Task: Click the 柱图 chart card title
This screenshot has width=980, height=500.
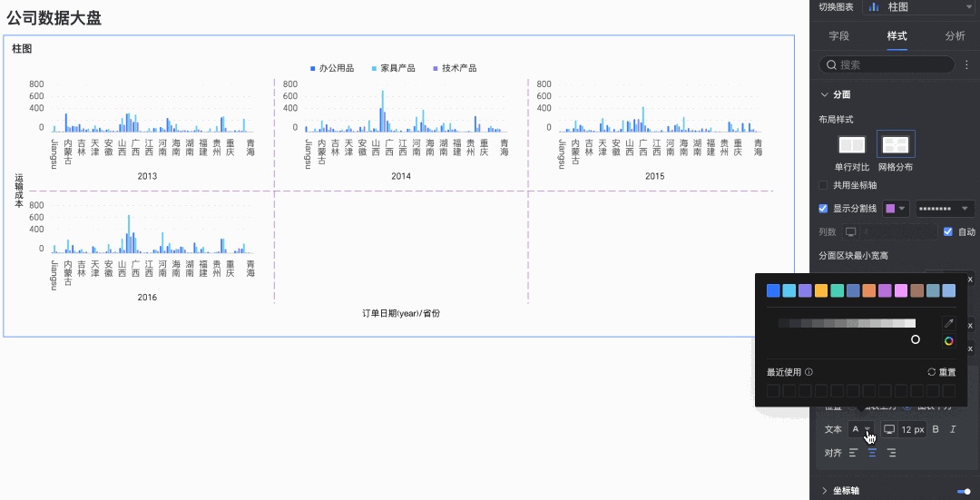Action: tap(22, 48)
